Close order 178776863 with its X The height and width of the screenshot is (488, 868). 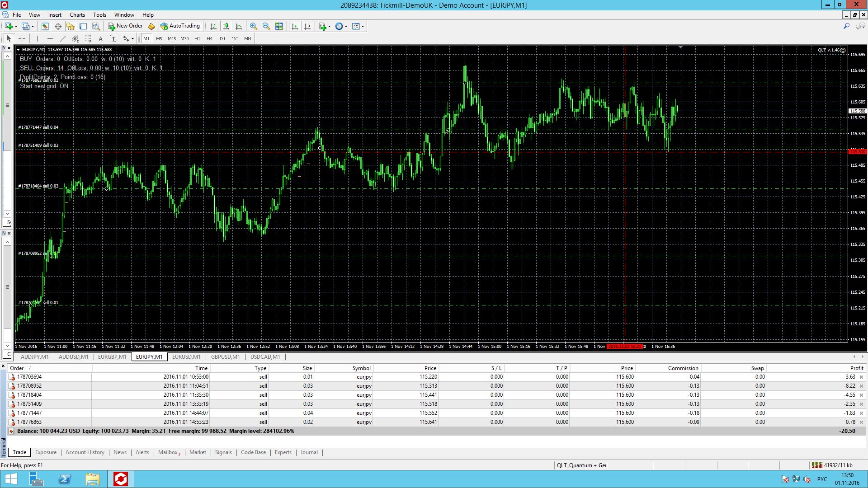click(x=861, y=422)
